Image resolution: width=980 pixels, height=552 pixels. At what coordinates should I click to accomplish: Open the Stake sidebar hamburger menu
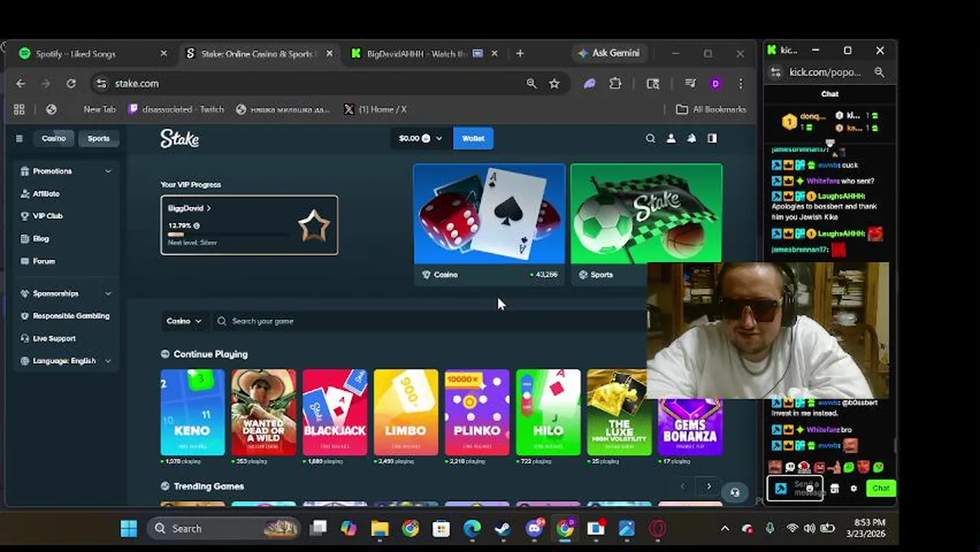coord(19,139)
